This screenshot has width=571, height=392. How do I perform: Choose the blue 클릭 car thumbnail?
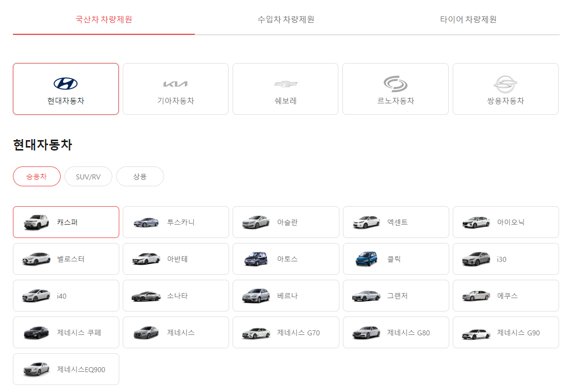pos(366,259)
